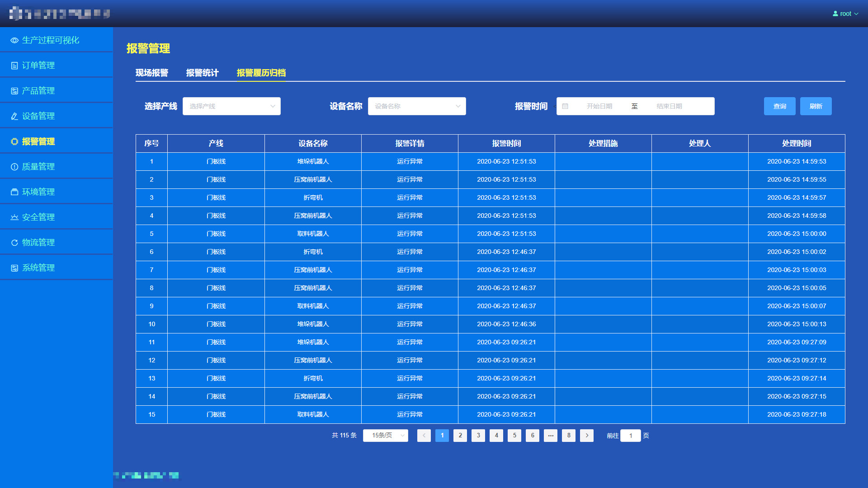Image resolution: width=868 pixels, height=488 pixels.
Task: Open the root user menu
Action: 845,14
